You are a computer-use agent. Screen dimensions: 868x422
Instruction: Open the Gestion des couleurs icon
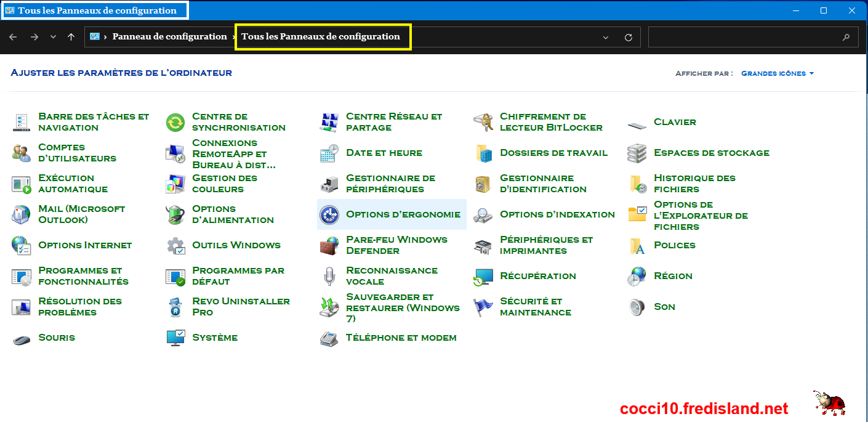(175, 184)
